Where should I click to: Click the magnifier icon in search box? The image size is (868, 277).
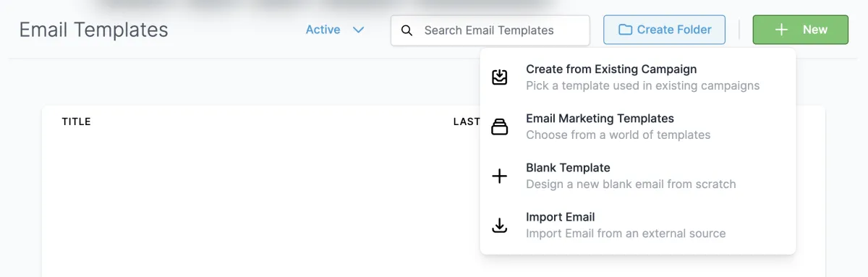407,30
